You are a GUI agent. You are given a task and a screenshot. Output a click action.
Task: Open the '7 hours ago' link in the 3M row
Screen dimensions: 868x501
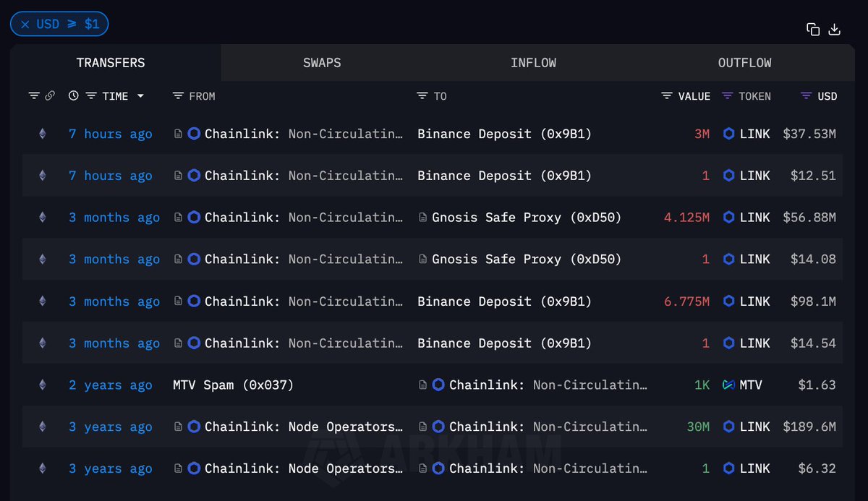111,134
